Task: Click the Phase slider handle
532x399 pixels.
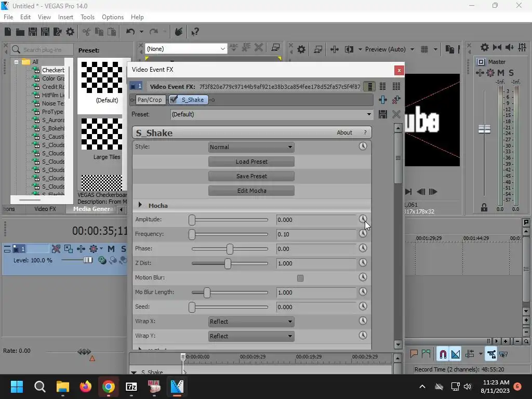Action: 230,249
